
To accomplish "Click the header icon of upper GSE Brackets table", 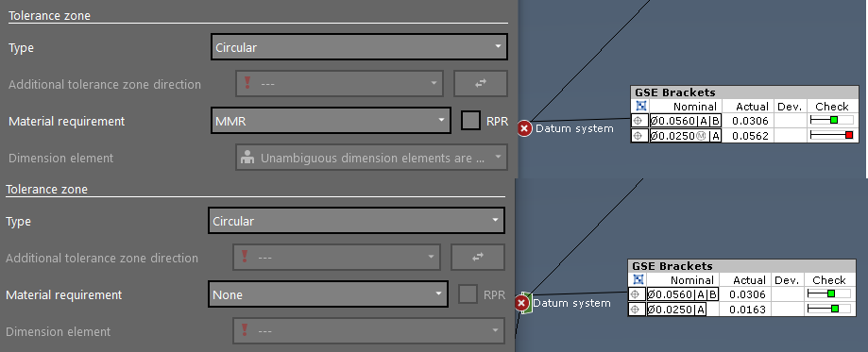I will click(x=640, y=106).
